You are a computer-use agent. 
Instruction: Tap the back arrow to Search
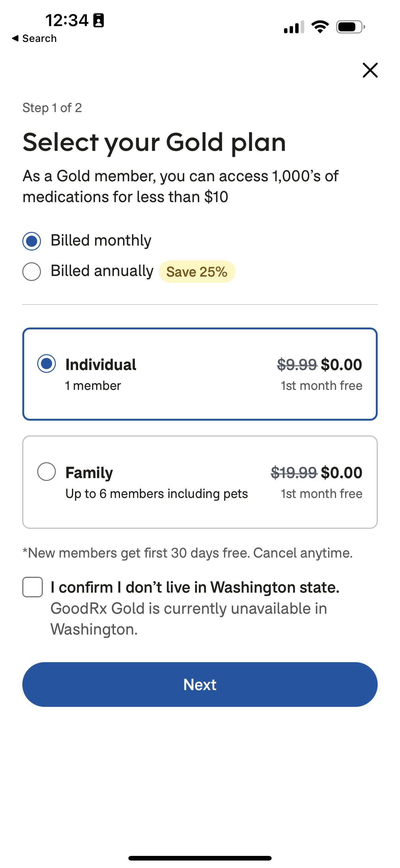pyautogui.click(x=15, y=38)
